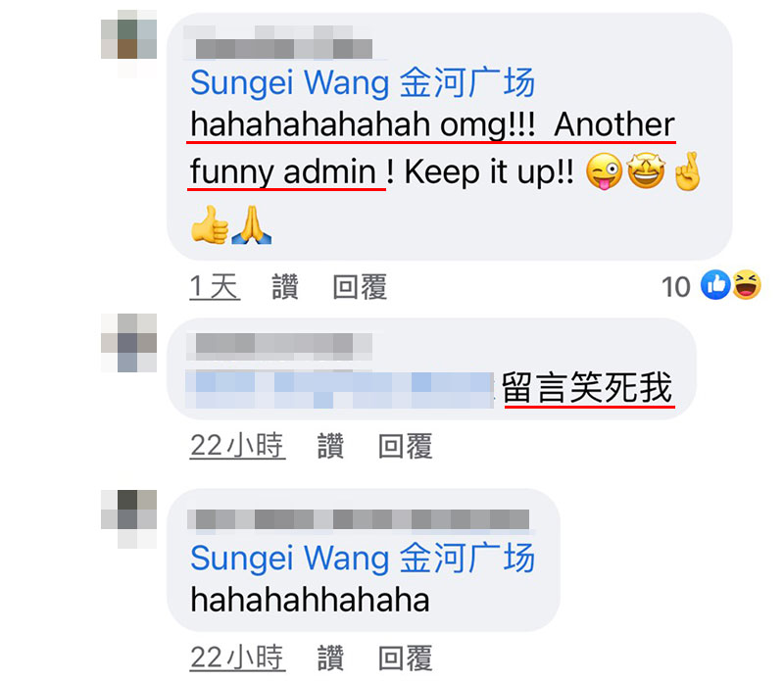
Task: Like the 留言笑死我 comment with 讚
Action: [330, 446]
